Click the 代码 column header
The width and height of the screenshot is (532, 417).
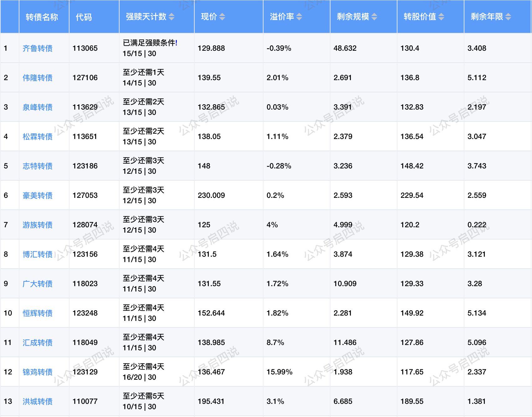click(x=84, y=17)
